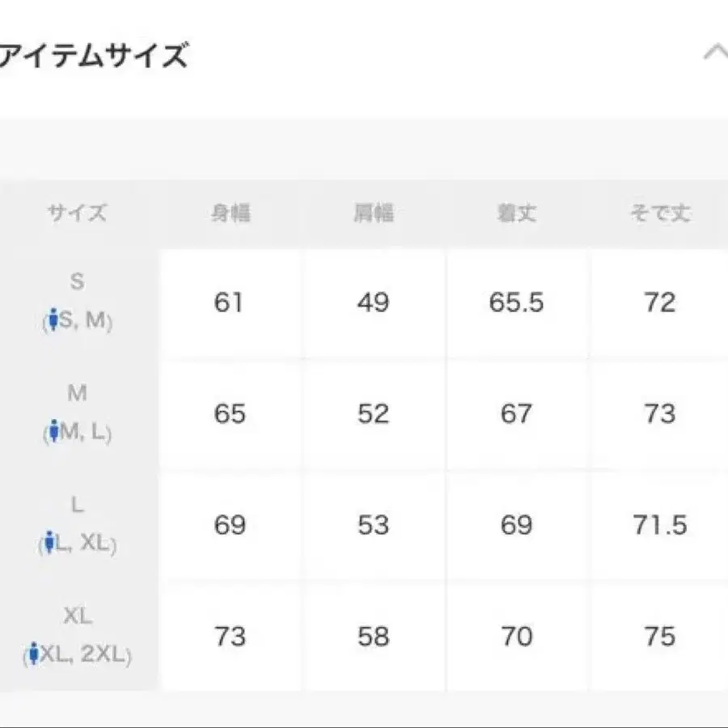
Task: Select the size S row label
Action: pos(77,281)
